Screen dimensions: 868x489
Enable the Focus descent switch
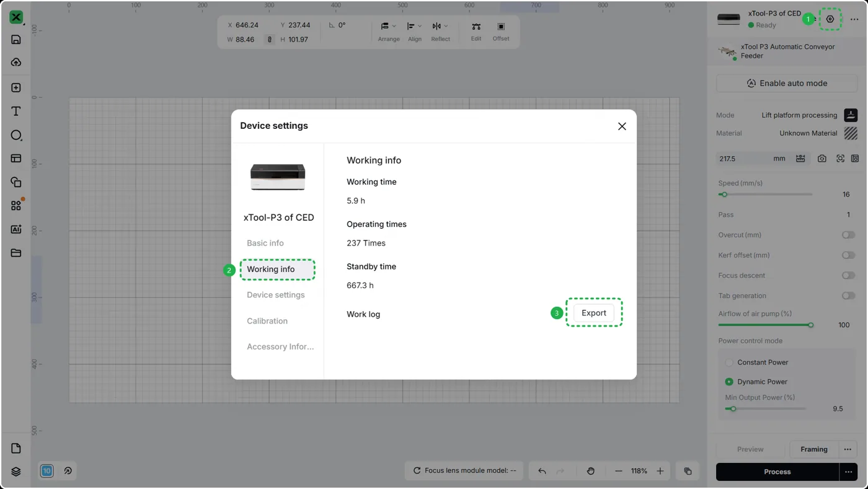tap(848, 275)
